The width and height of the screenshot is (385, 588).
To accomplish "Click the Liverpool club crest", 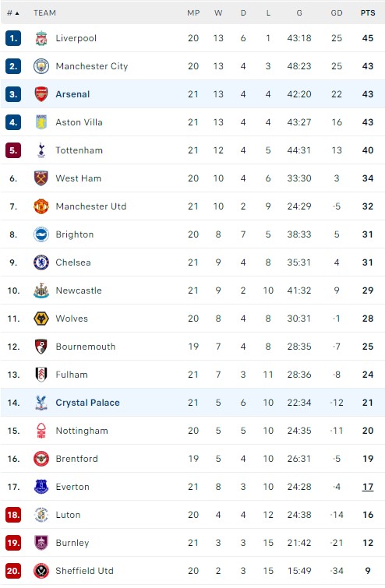I will point(41,38).
